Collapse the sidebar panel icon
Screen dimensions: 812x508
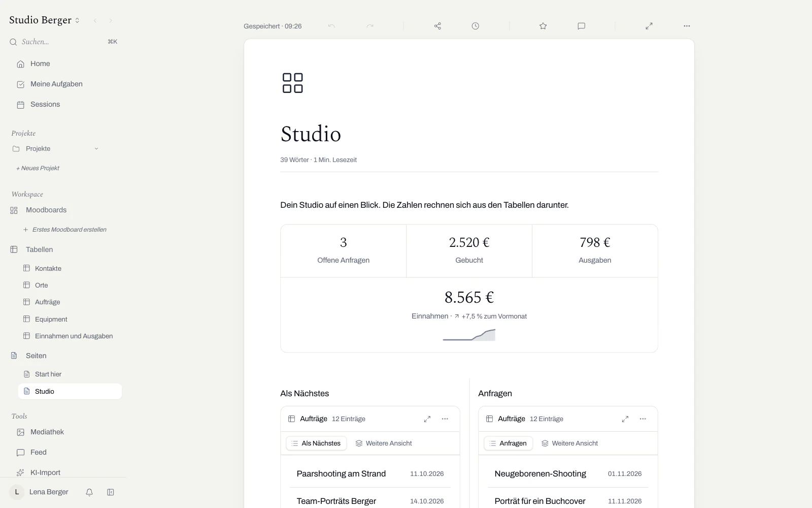tap(111, 492)
